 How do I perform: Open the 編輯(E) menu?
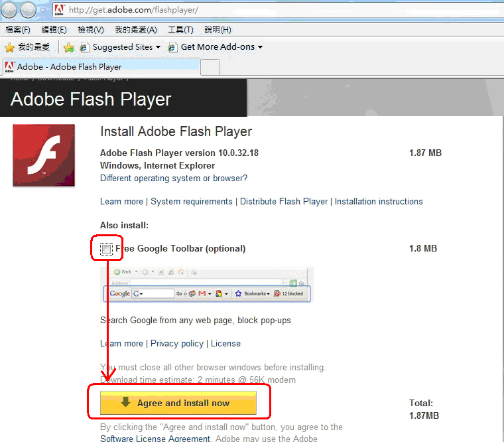(54, 30)
